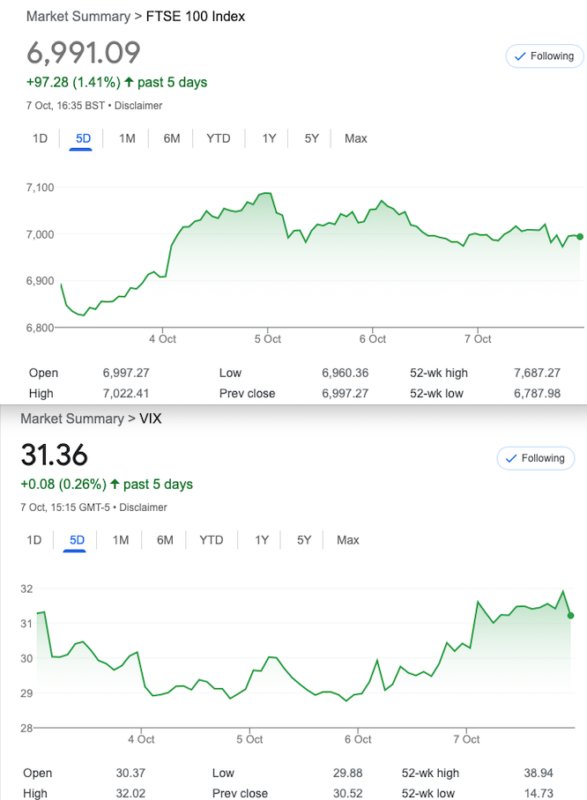The width and height of the screenshot is (587, 800).
Task: Select Max range on FTSE 100 chart
Action: 355,139
